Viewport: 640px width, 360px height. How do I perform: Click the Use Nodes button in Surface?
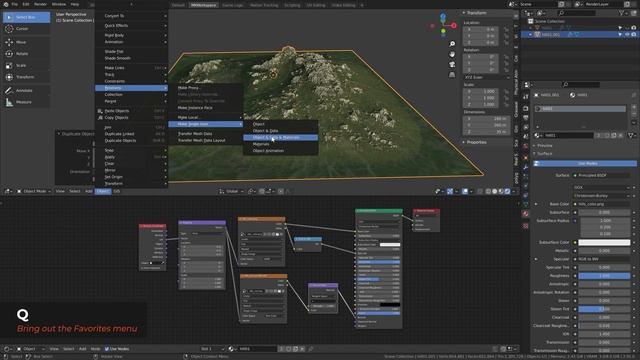point(585,164)
